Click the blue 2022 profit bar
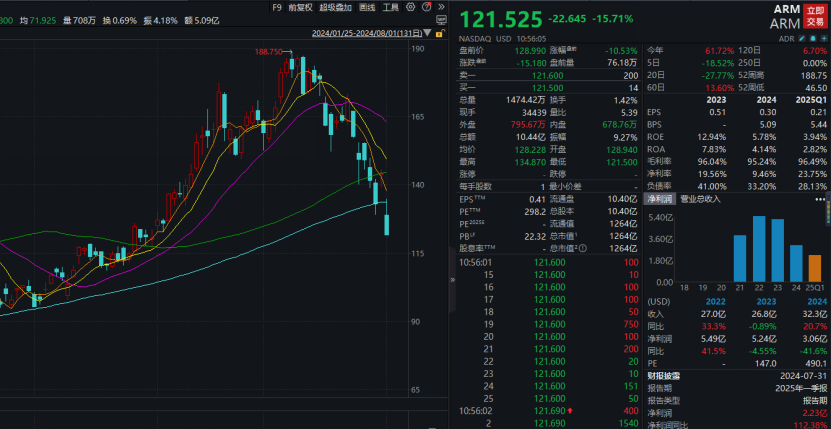Viewport: 831px width, 429px height. pos(759,249)
